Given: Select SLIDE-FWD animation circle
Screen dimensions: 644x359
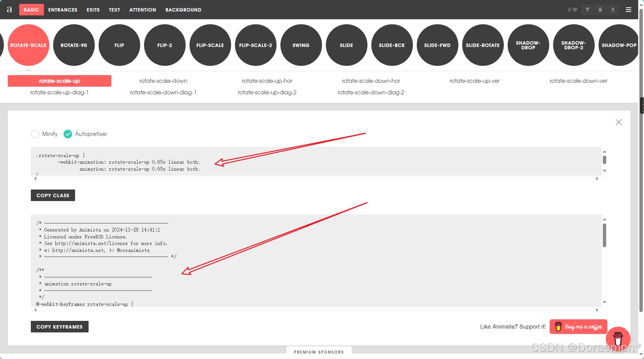Looking at the screenshot, I should point(438,45).
